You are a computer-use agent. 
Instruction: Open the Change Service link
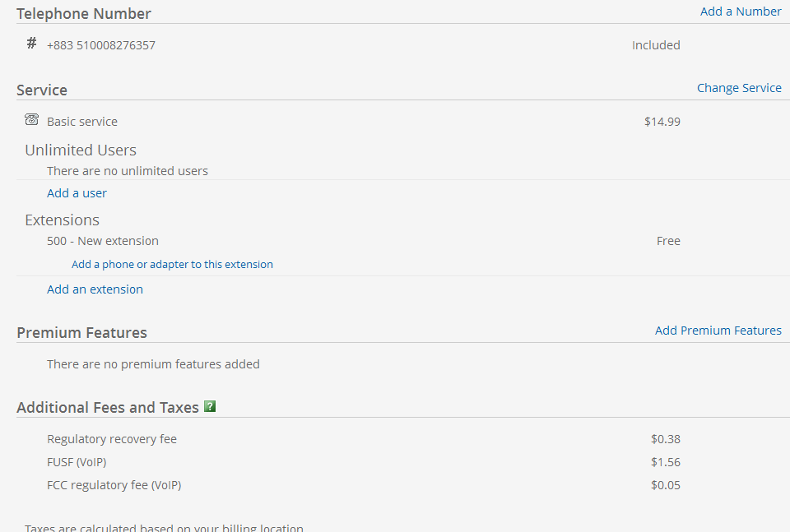[739, 88]
